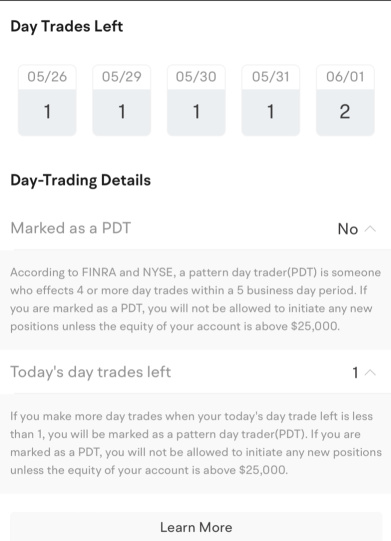The width and height of the screenshot is (391, 541).
Task: Tap the number 1 under 05/26
Action: pos(47,112)
